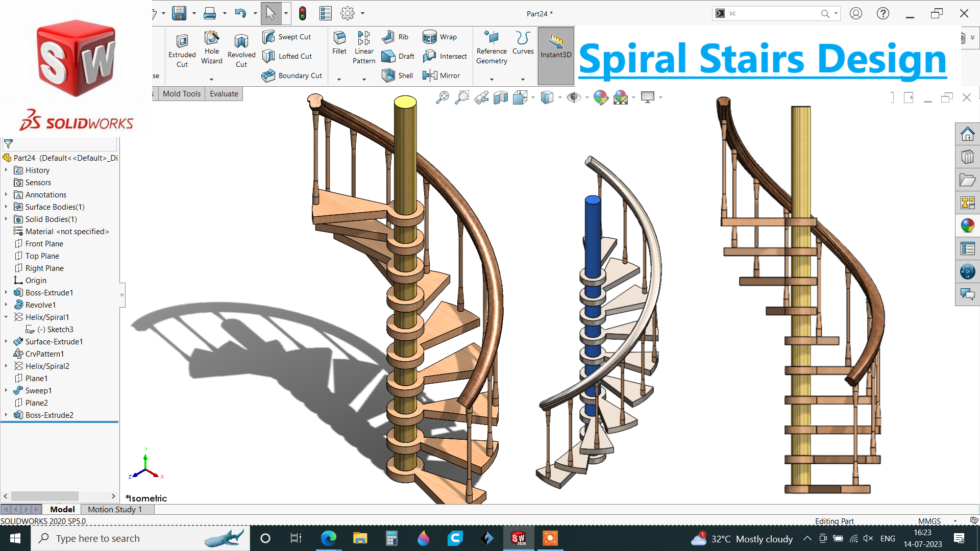Click the Windows taskbar search box
Screen dimensions: 980x551
point(97,538)
